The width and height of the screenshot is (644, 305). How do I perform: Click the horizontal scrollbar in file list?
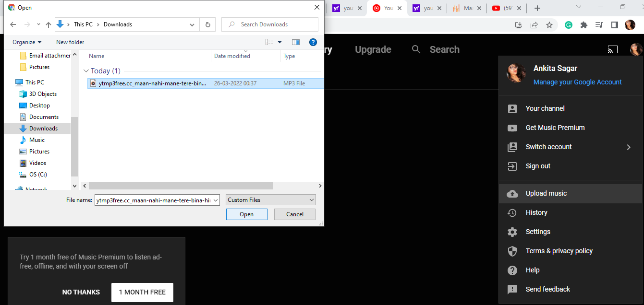181,186
